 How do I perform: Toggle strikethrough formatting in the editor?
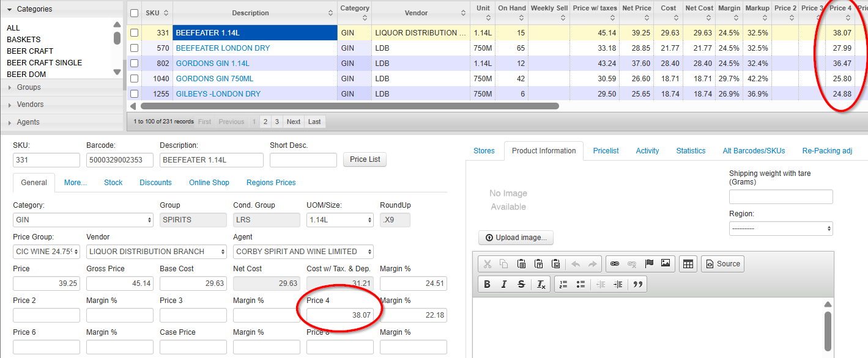pos(521,284)
